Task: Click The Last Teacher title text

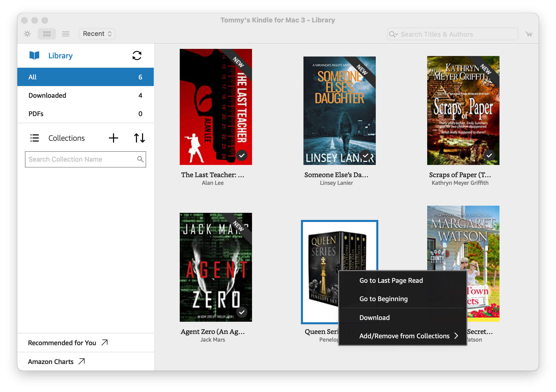Action: point(213,175)
